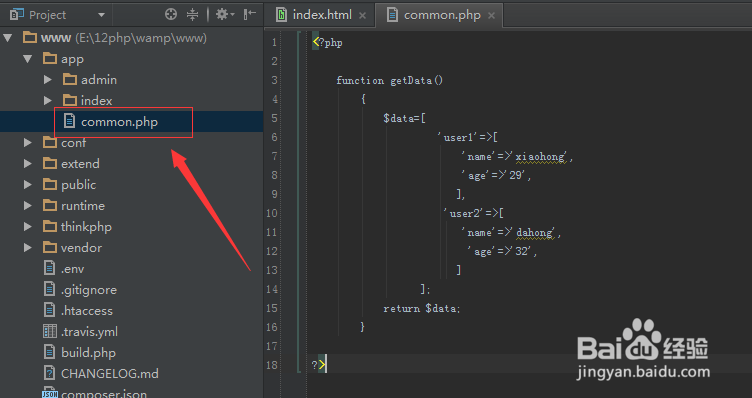
Task: Select the app folder in tree
Action: 72,59
